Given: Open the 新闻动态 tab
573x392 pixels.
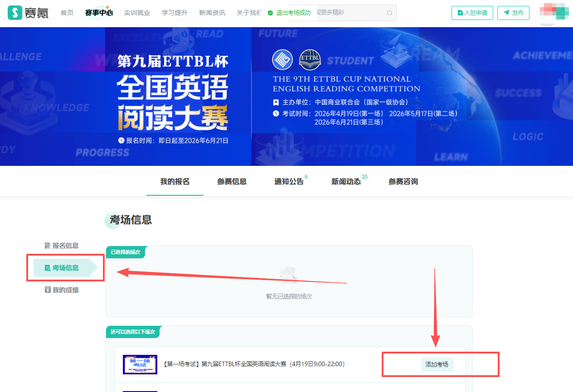Looking at the screenshot, I should coord(346,182).
